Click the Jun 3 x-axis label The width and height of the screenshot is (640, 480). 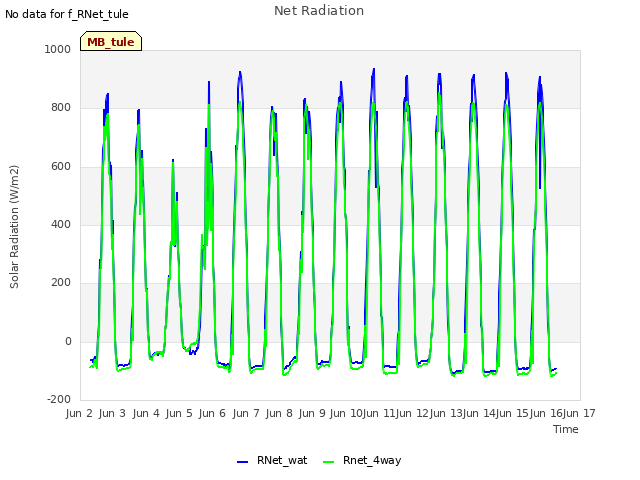(x=112, y=413)
